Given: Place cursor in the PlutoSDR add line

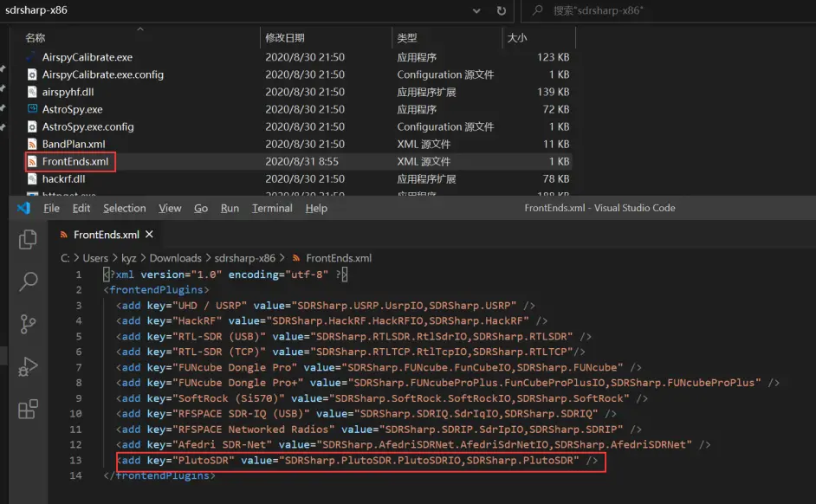Looking at the screenshot, I should tap(357, 461).
